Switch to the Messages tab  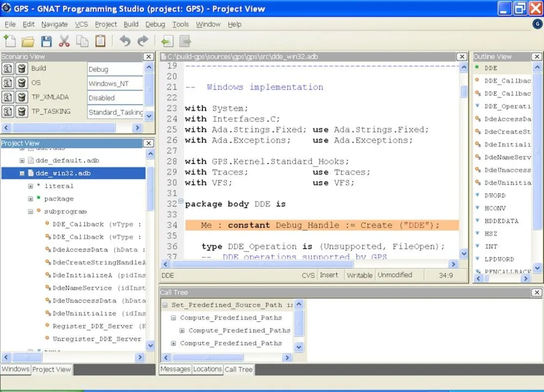tap(175, 369)
